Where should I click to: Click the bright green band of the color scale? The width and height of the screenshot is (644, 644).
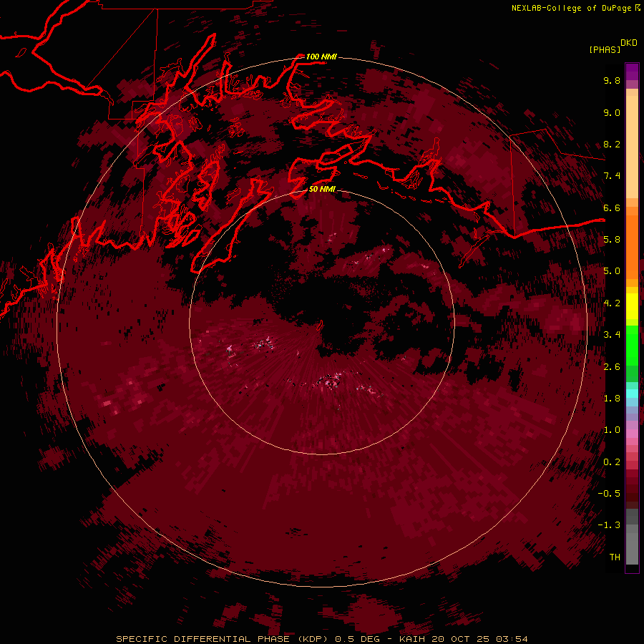tap(632, 344)
